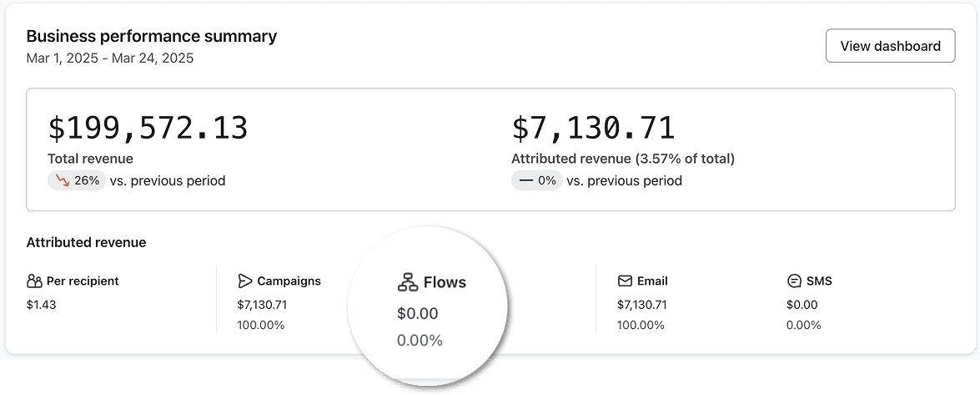The width and height of the screenshot is (980, 395).
Task: Click the Campaigns paper plane icon
Action: 245,281
